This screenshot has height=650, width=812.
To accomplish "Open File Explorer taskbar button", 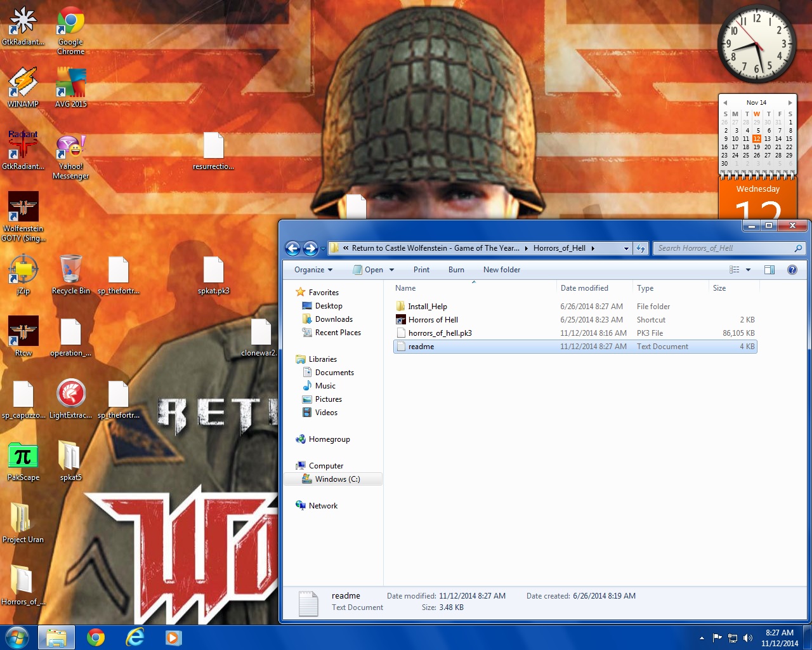I will (x=56, y=637).
